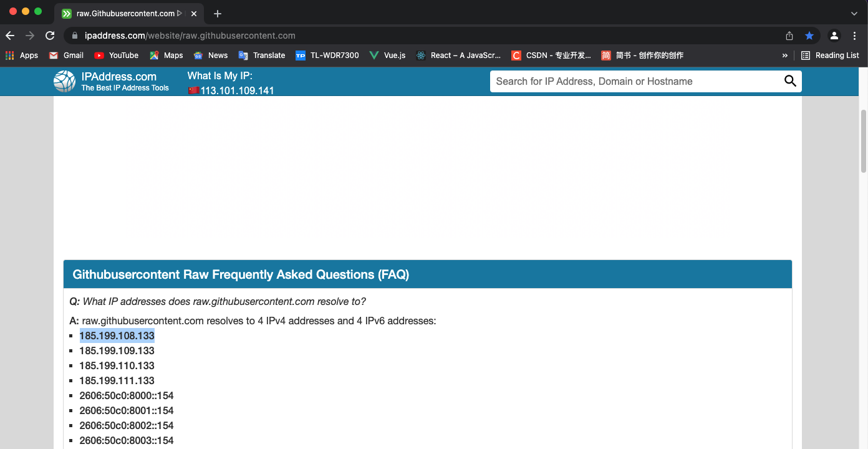Click IP address 185.199.108.133
Image resolution: width=868 pixels, height=449 pixels.
pyautogui.click(x=117, y=336)
